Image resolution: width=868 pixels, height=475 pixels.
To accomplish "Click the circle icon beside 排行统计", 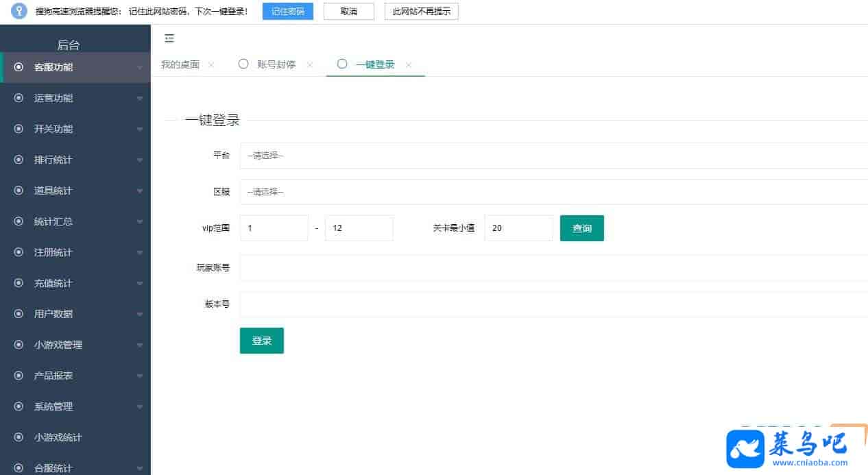I will click(19, 160).
